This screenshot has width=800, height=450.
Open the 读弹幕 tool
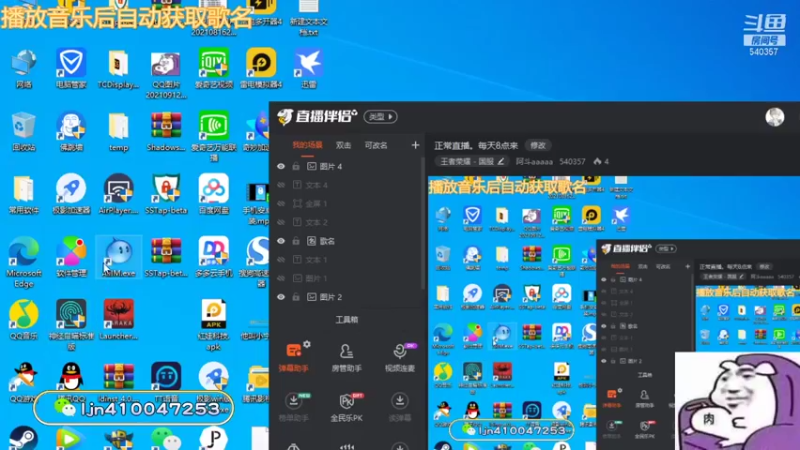point(399,407)
